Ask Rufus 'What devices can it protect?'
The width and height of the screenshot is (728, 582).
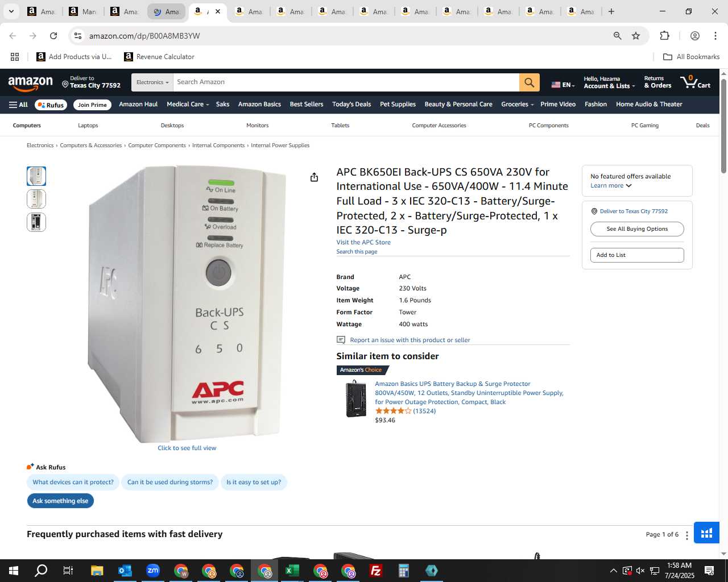73,482
